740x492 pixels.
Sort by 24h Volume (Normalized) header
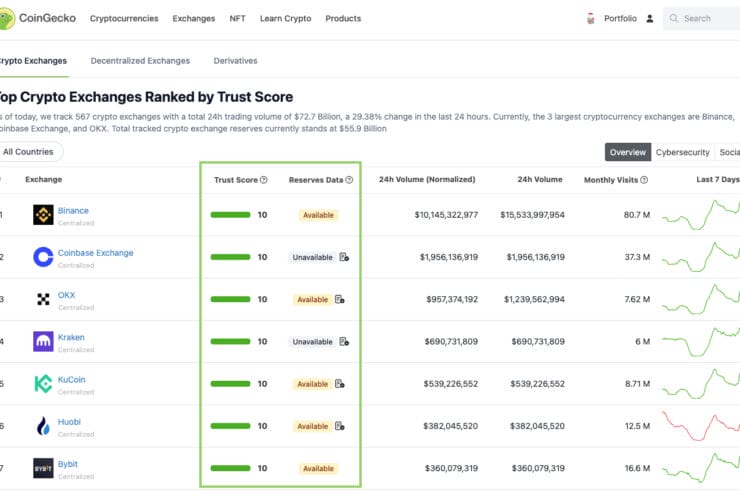coord(427,179)
